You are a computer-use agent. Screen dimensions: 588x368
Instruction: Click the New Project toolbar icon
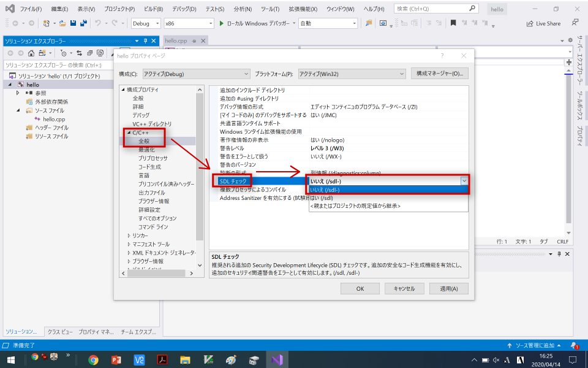(x=46, y=23)
